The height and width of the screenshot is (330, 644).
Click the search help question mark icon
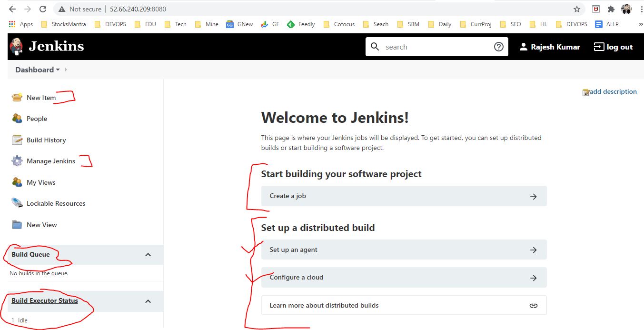tap(498, 47)
